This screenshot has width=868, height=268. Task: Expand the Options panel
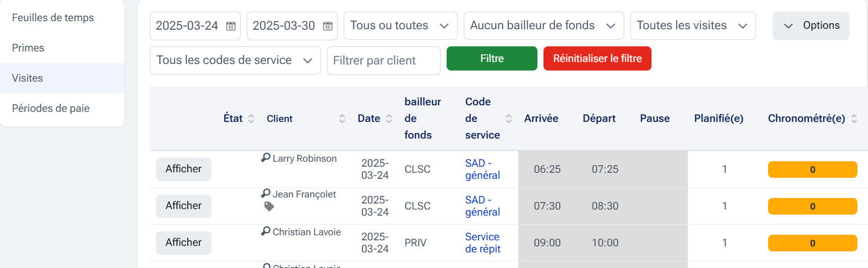(810, 26)
